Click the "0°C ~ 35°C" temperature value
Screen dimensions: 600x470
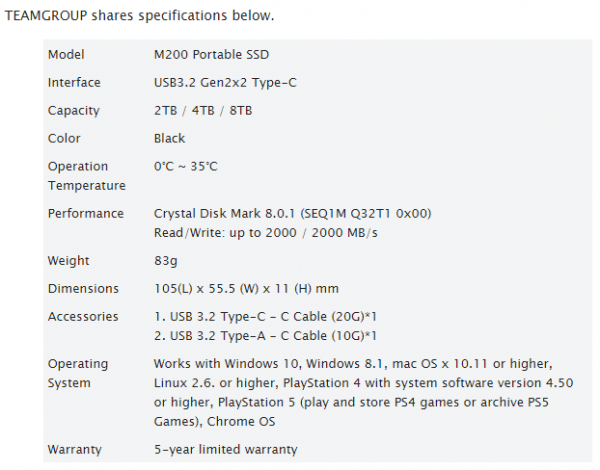pyautogui.click(x=189, y=166)
